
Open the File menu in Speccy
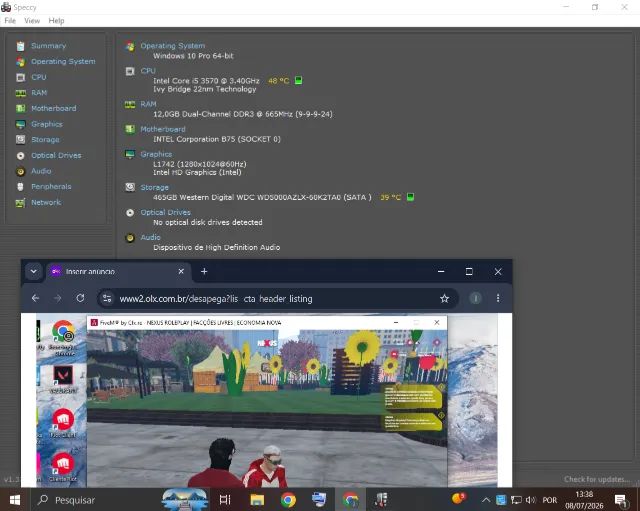click(x=10, y=20)
